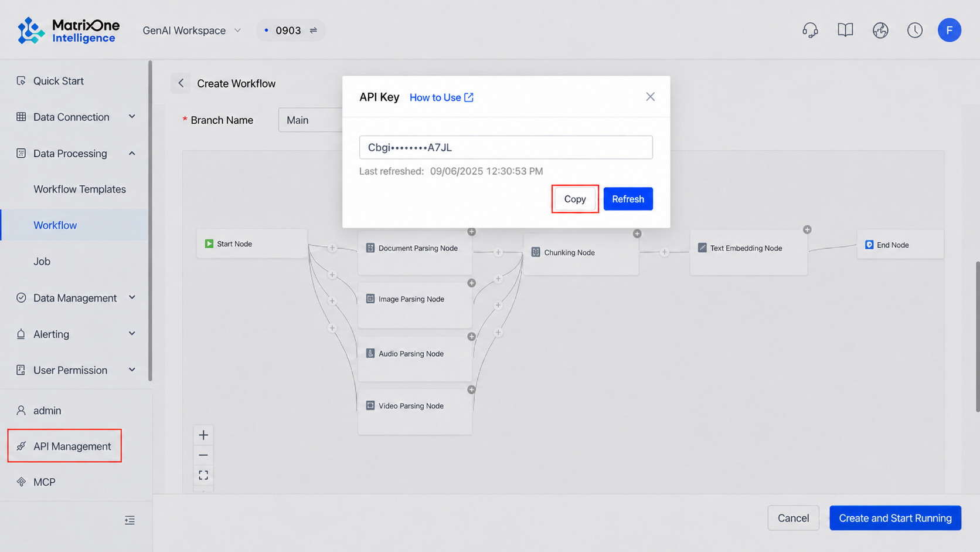Click the canvas zoom in plus icon
The width and height of the screenshot is (980, 552).
tap(203, 435)
